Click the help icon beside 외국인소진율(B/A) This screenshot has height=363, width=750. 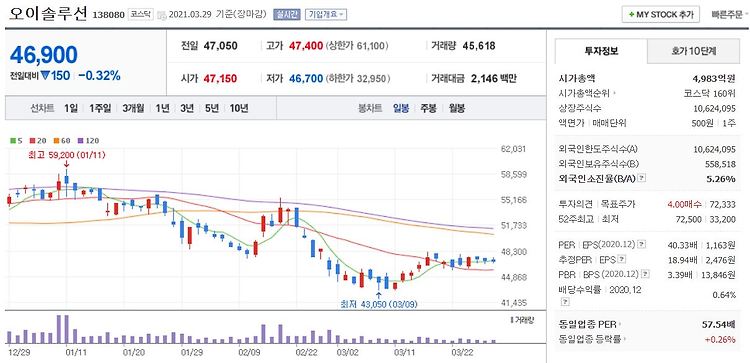(642, 178)
